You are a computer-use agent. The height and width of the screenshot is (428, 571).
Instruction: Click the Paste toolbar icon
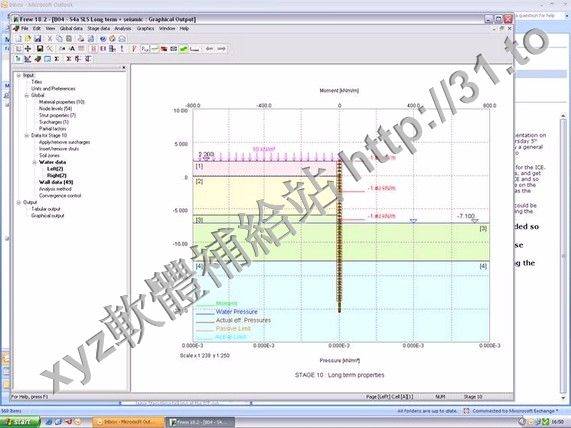tap(68, 38)
